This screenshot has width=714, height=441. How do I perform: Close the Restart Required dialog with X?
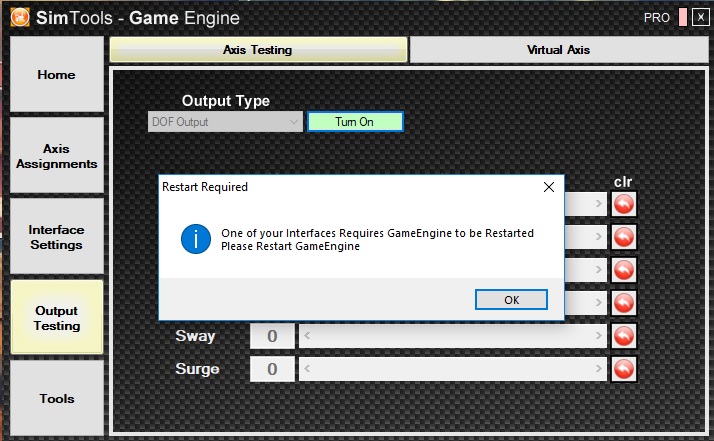(x=549, y=187)
